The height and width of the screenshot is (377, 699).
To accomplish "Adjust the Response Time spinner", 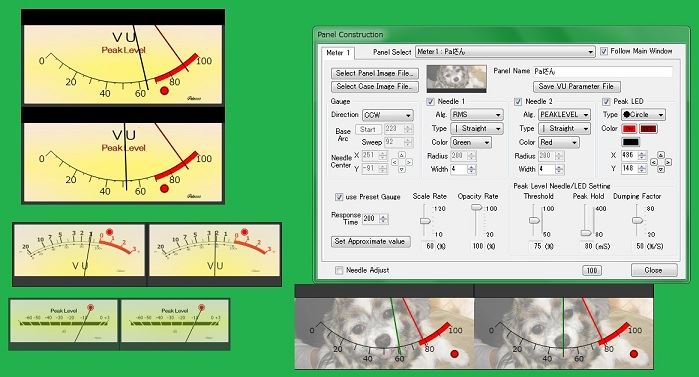I will (383, 219).
